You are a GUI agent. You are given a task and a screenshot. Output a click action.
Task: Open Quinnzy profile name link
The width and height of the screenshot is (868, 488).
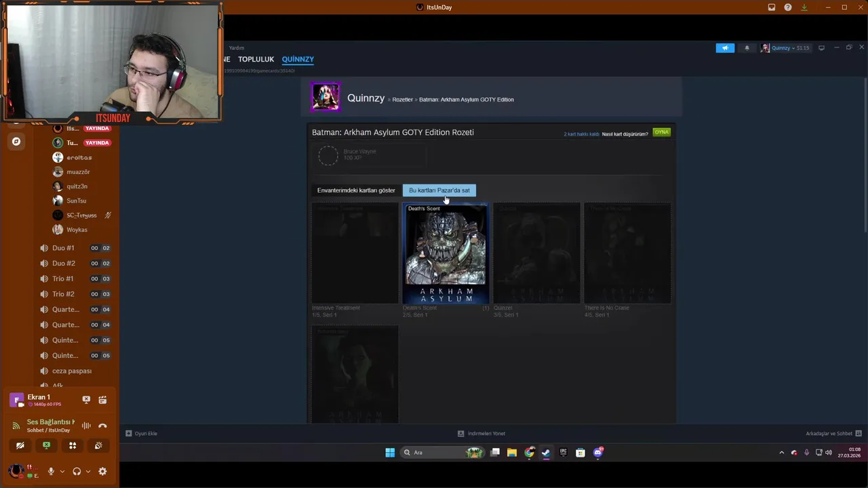(366, 98)
